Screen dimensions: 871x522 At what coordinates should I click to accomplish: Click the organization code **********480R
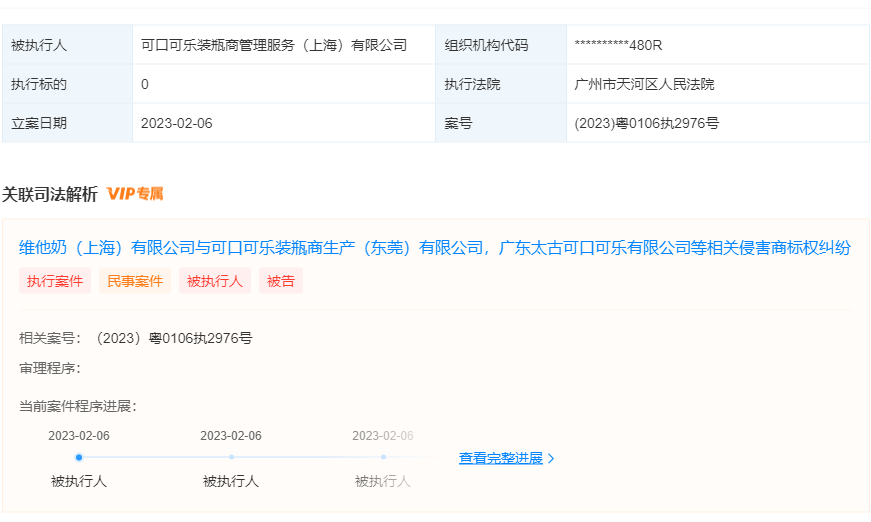[618, 46]
